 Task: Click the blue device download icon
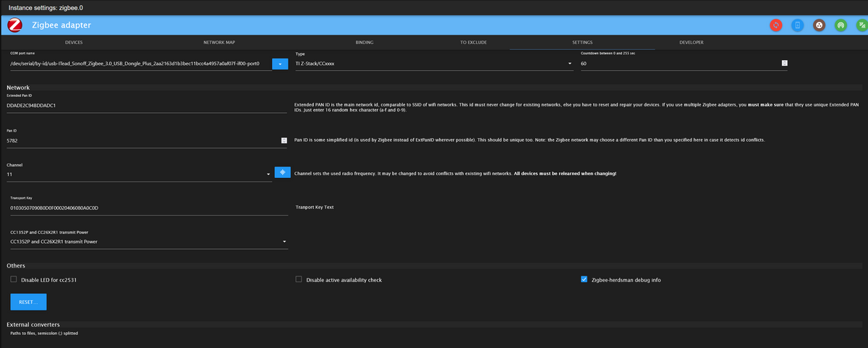[797, 25]
